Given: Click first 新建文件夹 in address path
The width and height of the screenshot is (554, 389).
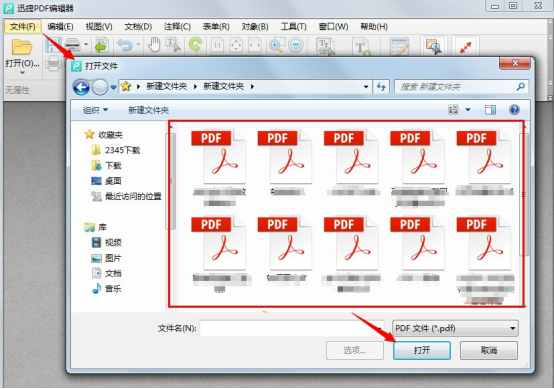Looking at the screenshot, I should coord(166,87).
